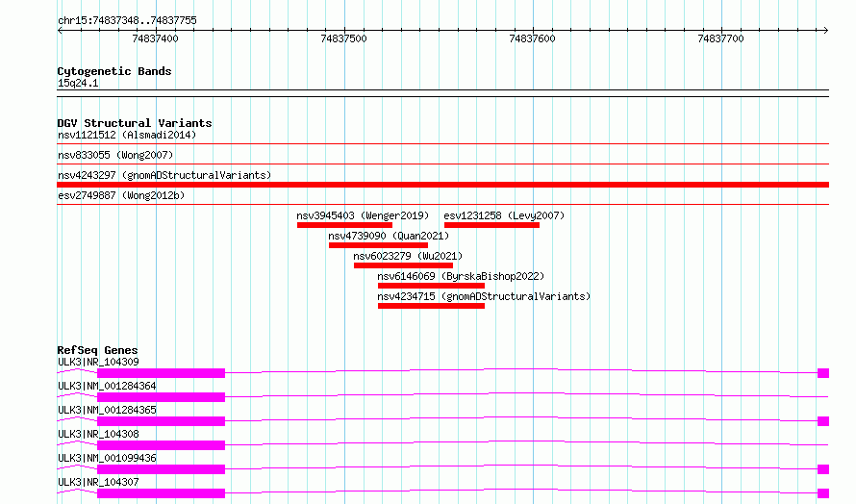Click the ULK3|NR_104309 transcript label

click(x=98, y=362)
